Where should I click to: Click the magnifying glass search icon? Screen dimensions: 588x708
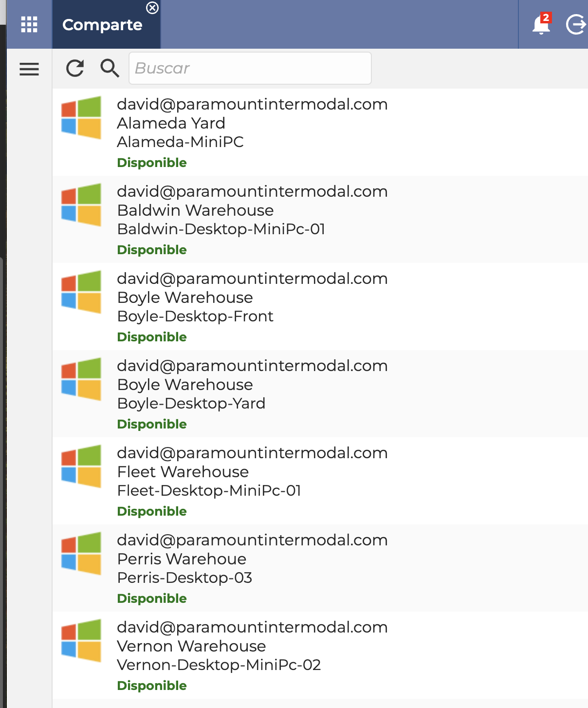(x=110, y=68)
